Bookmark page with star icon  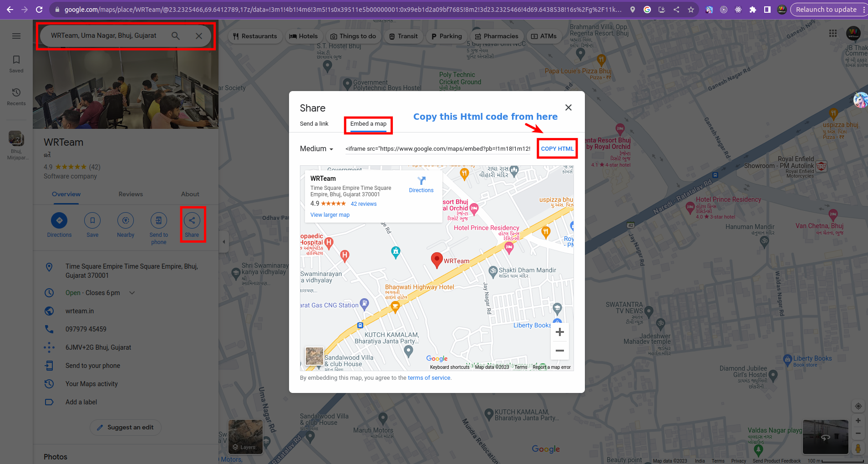coord(691,10)
